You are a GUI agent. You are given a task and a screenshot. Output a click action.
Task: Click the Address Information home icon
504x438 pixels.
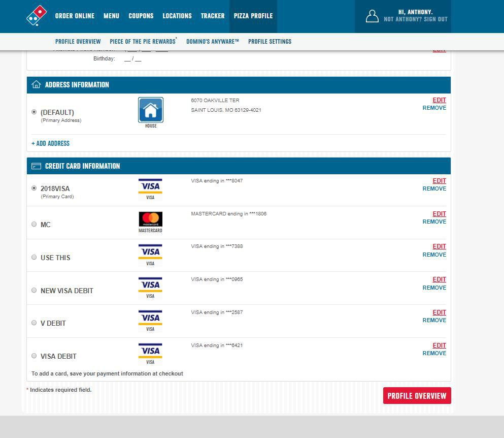tap(37, 85)
